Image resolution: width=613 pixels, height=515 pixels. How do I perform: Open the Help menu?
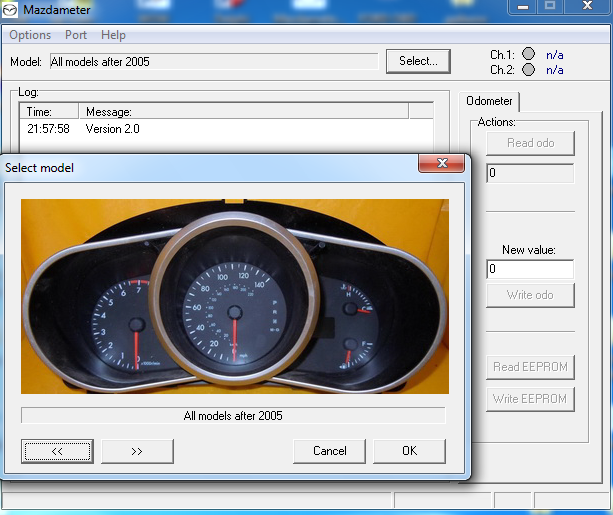tap(114, 35)
